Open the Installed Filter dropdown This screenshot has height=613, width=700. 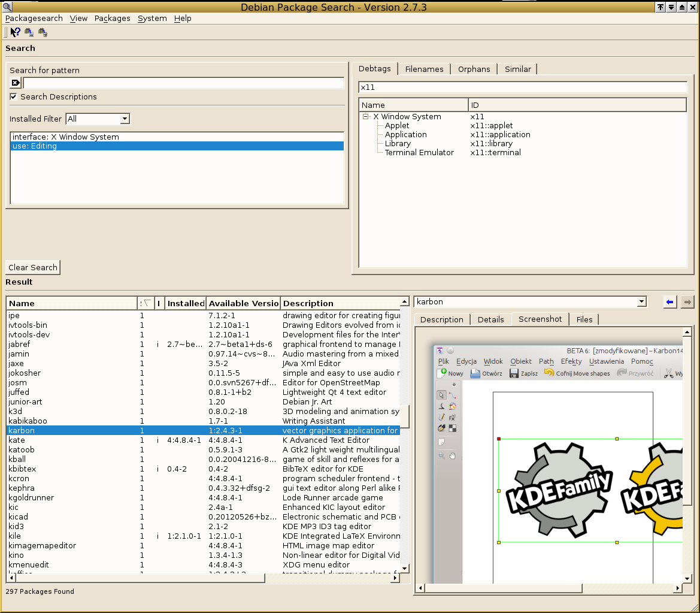click(98, 119)
